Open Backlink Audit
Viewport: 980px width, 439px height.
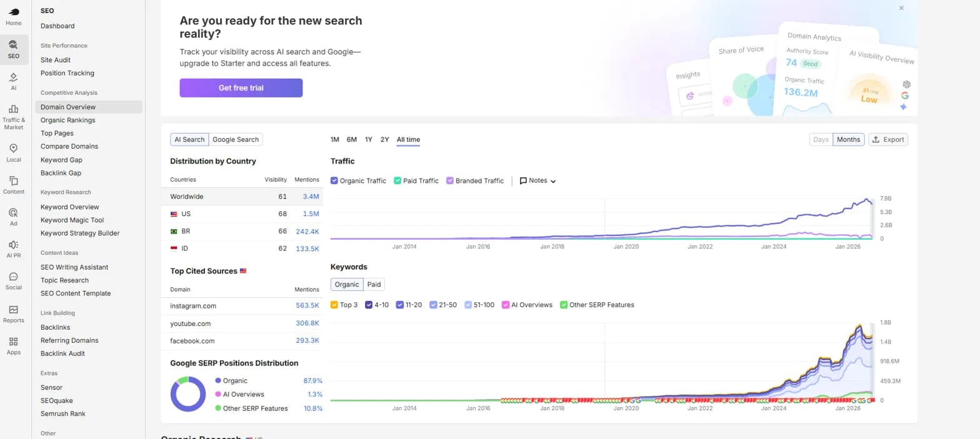click(62, 353)
